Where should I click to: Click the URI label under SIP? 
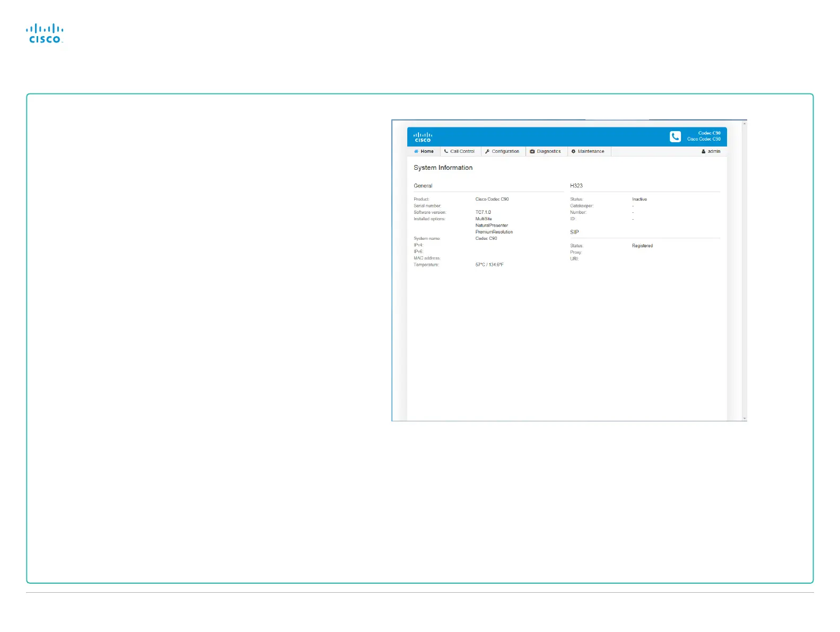coord(574,259)
